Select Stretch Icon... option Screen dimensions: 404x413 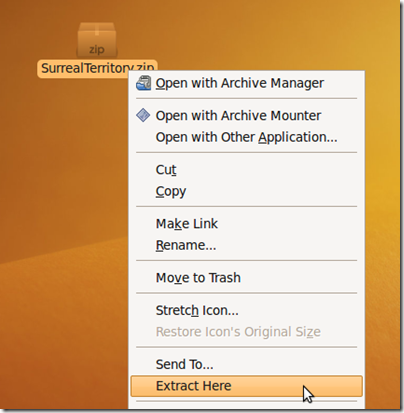click(x=247, y=310)
